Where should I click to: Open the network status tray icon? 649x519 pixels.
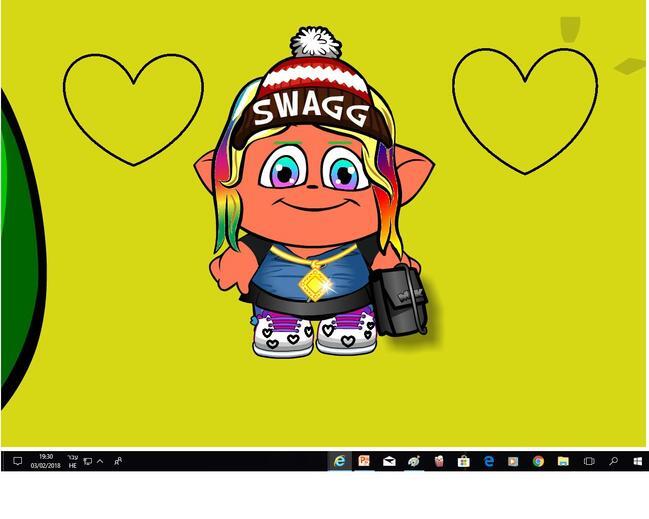pyautogui.click(x=87, y=461)
